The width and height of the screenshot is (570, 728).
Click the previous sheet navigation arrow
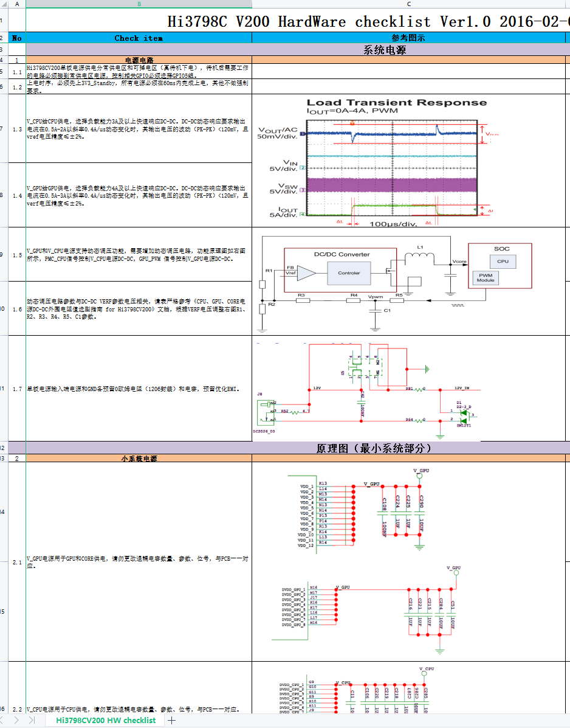5,720
